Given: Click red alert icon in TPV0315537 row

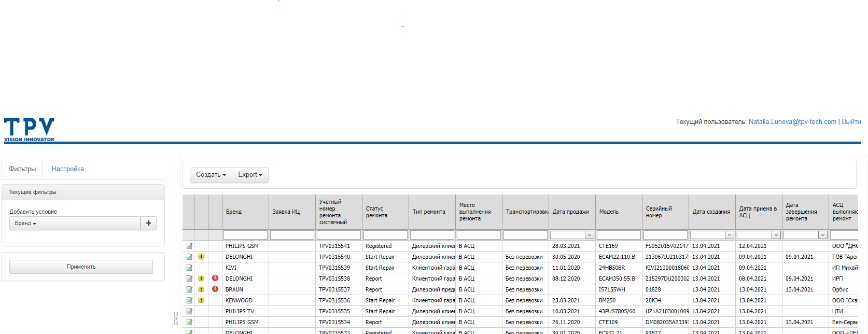Looking at the screenshot, I should (215, 289).
